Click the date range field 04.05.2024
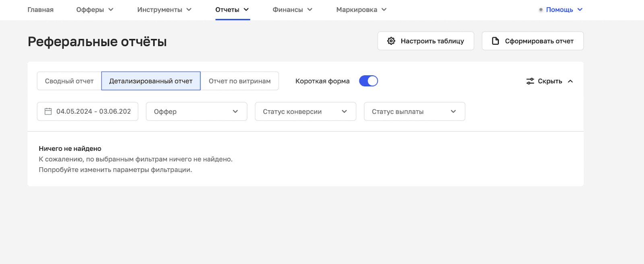The image size is (644, 264). coord(88,111)
